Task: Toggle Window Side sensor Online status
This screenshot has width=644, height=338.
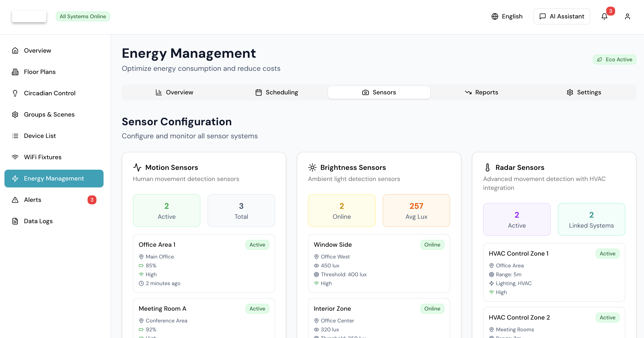Action: coord(432,245)
